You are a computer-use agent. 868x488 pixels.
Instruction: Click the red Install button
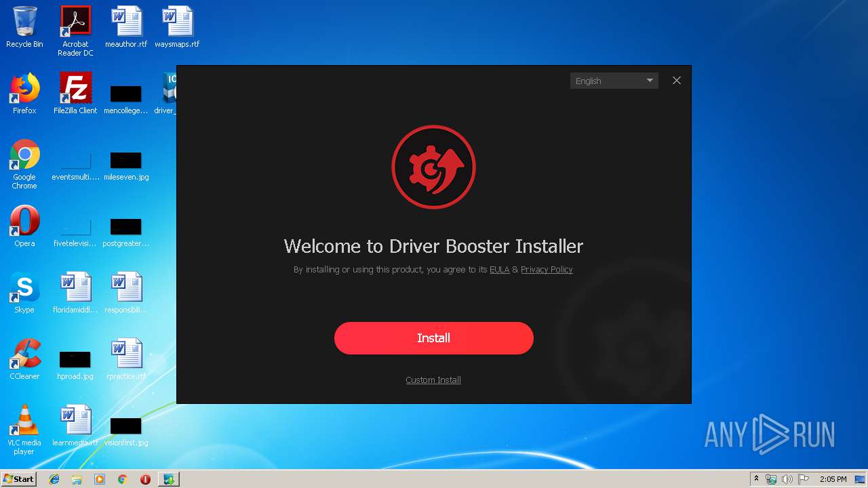(x=433, y=338)
